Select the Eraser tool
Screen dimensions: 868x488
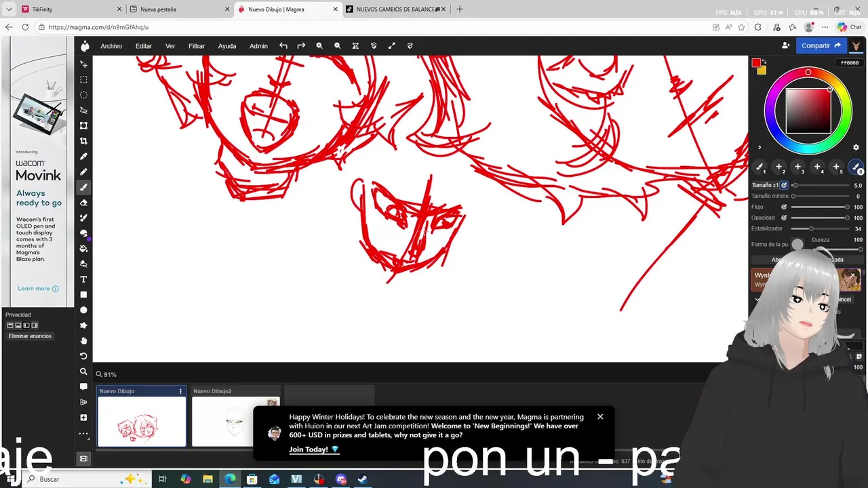tap(84, 203)
